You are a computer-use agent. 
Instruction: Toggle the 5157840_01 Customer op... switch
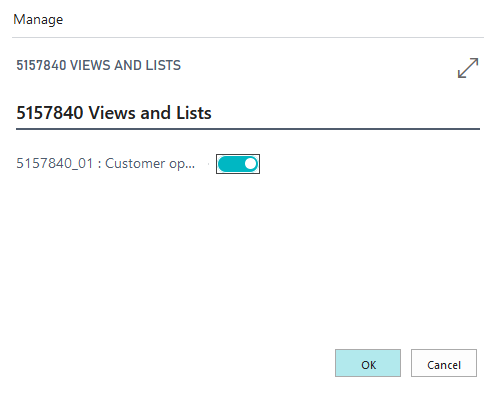[x=238, y=164]
